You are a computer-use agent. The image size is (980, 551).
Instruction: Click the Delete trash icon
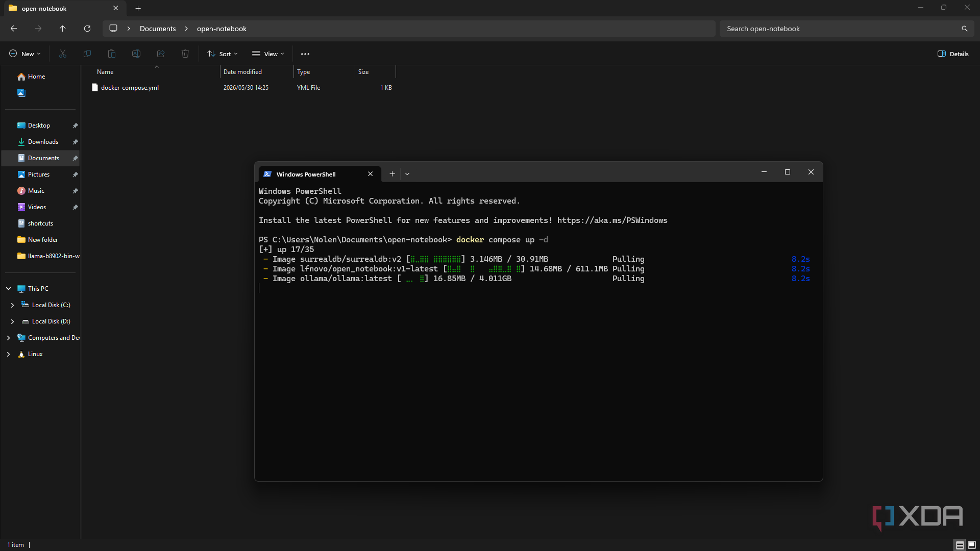(x=185, y=54)
